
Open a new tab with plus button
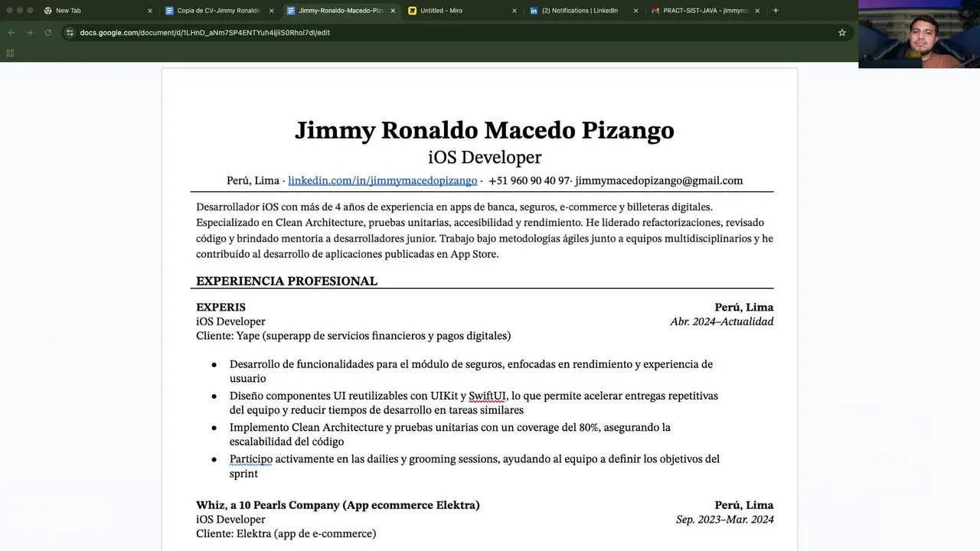pos(776,11)
